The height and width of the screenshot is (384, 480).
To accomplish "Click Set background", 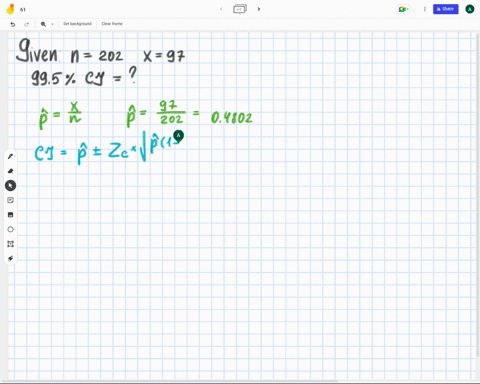I will click(77, 24).
